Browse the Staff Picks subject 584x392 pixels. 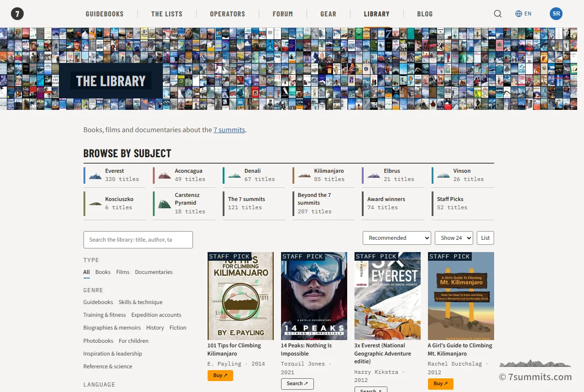tap(463, 203)
